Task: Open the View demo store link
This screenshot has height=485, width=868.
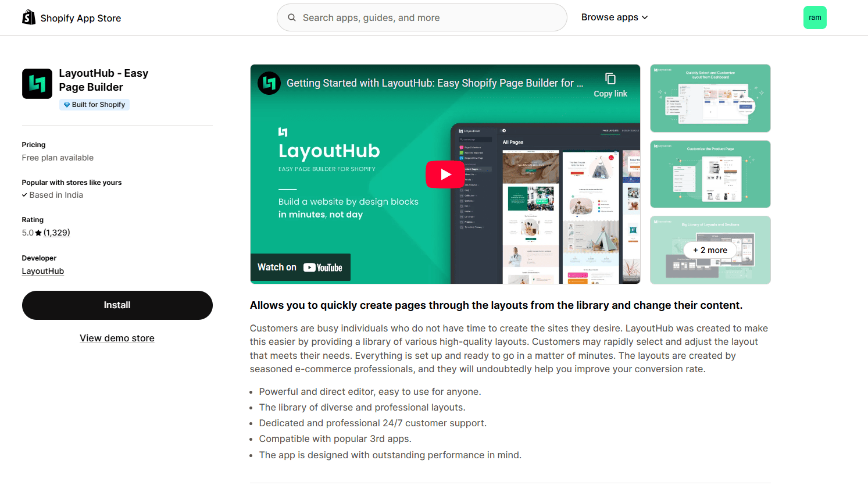Action: click(117, 338)
